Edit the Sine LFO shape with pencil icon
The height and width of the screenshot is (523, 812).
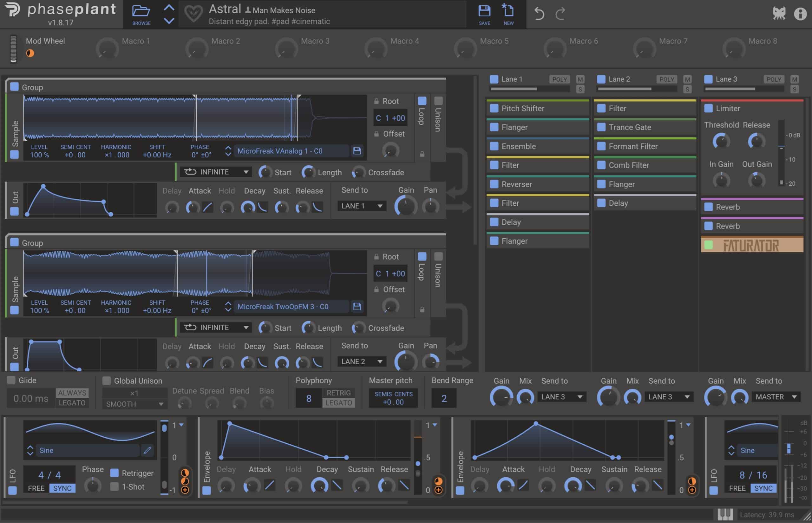click(x=147, y=450)
